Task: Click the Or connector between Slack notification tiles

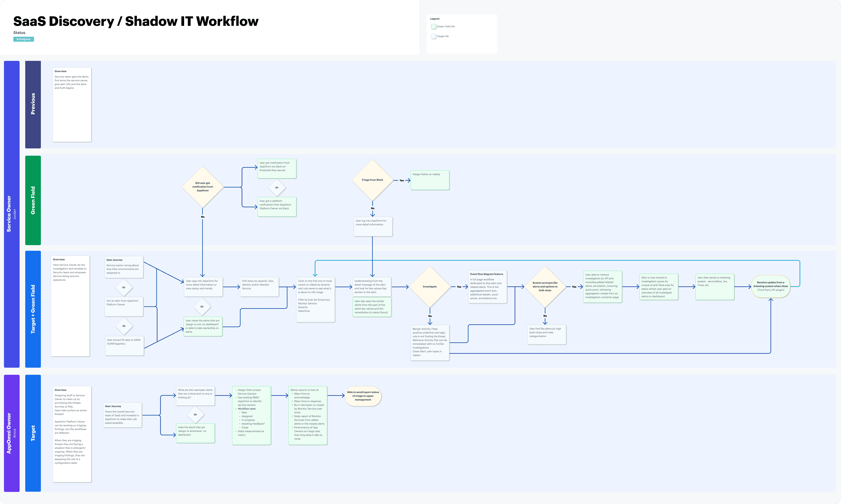Action: pyautogui.click(x=277, y=187)
